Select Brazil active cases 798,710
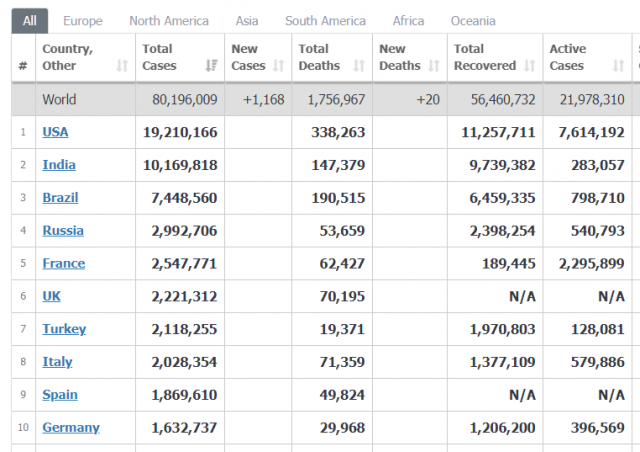Viewport: 640px width, 452px height. [x=598, y=198]
